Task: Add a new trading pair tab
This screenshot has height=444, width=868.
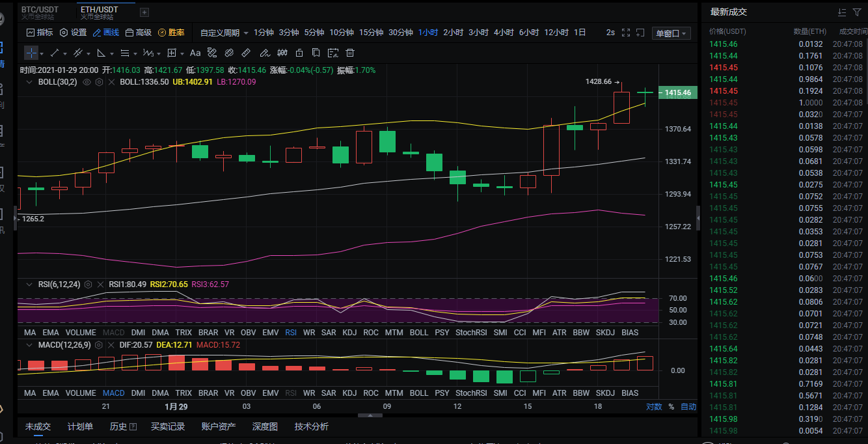Action: tap(144, 12)
